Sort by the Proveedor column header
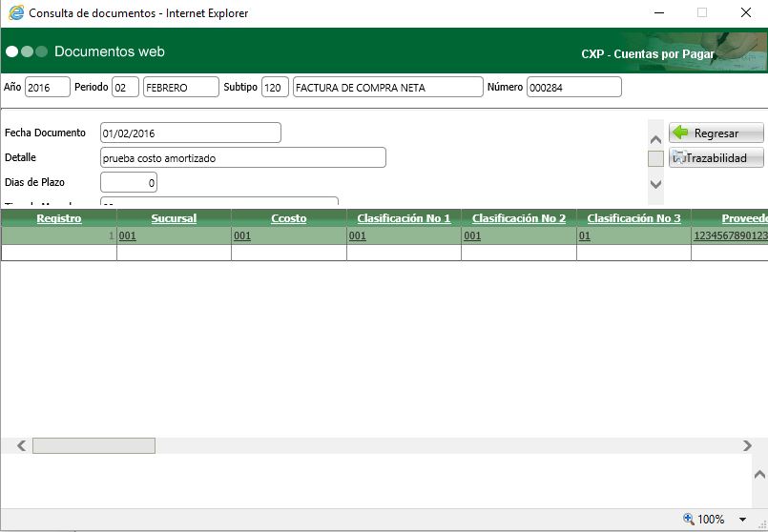 pos(744,218)
